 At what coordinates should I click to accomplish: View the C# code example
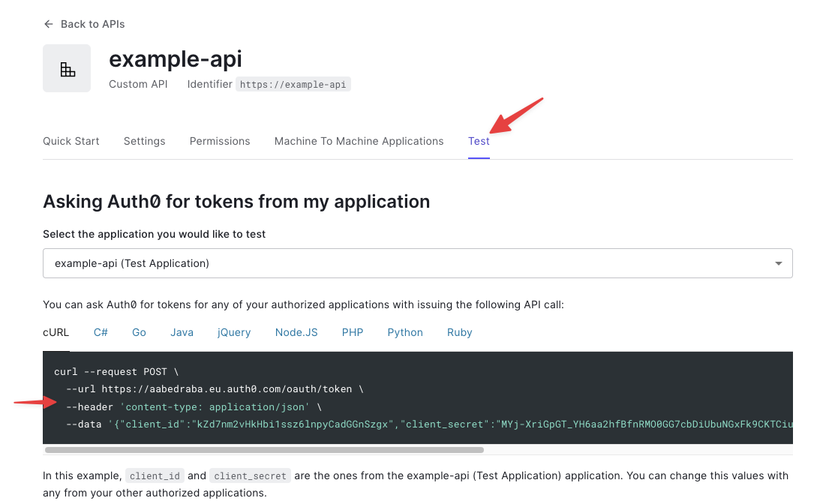point(100,332)
